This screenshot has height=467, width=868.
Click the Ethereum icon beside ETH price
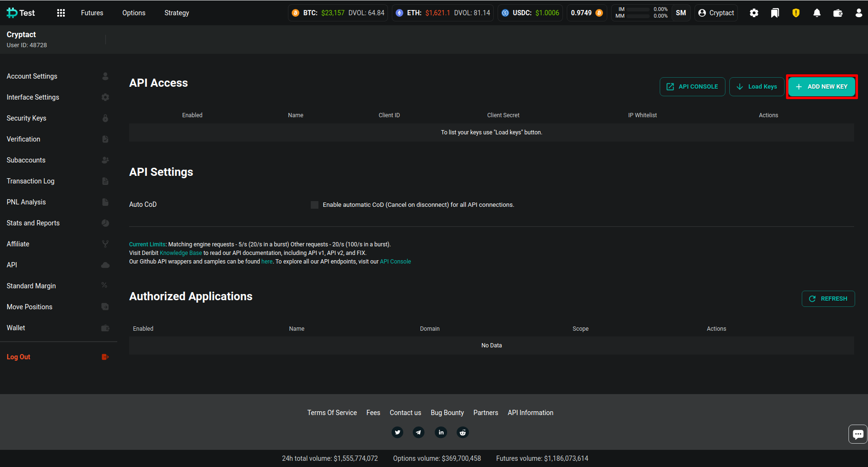point(399,13)
